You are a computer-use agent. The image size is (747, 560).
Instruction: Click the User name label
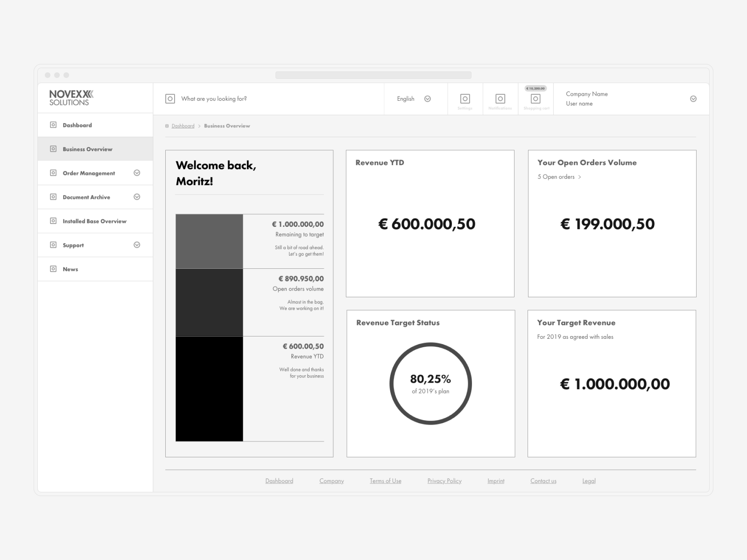point(579,104)
